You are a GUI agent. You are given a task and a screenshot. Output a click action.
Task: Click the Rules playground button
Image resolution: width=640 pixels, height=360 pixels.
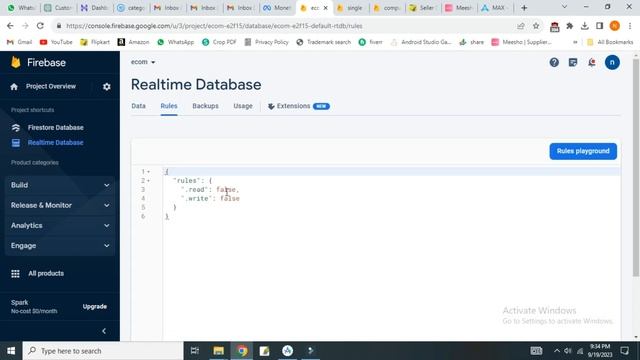583,151
